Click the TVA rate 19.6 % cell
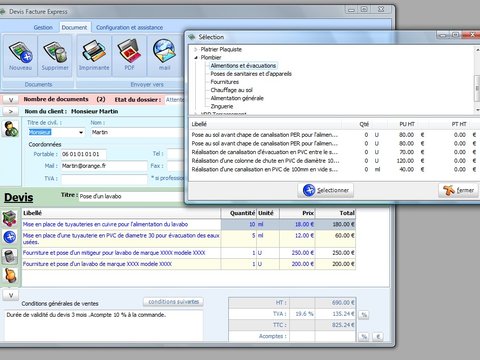 tap(302, 314)
